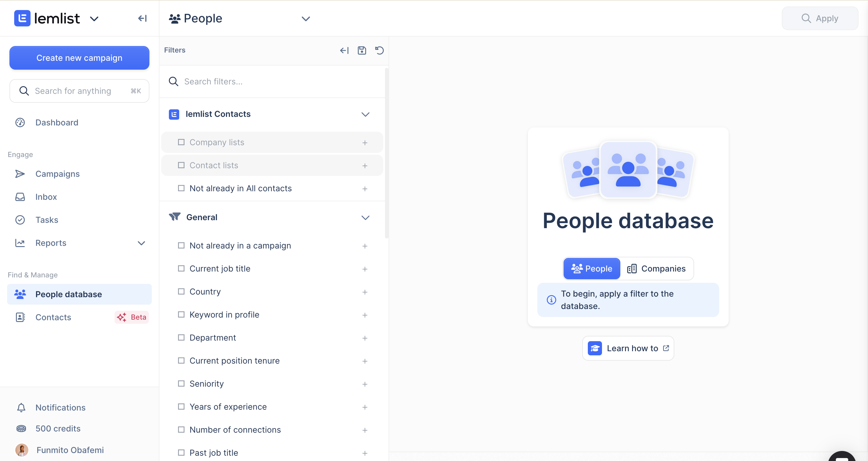The height and width of the screenshot is (461, 868).
Task: Open the 500 credits entry
Action: pyautogui.click(x=79, y=429)
